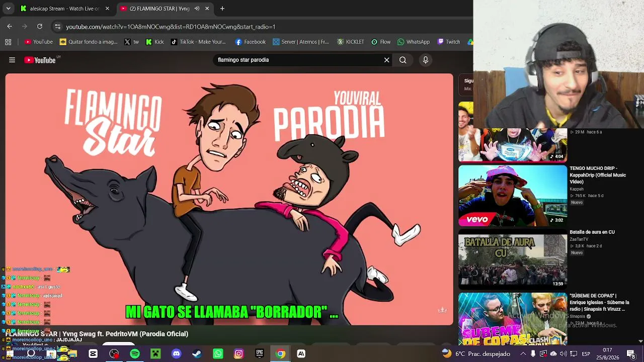Visit the Kappah channel name
The image size is (644, 362).
coord(577,189)
